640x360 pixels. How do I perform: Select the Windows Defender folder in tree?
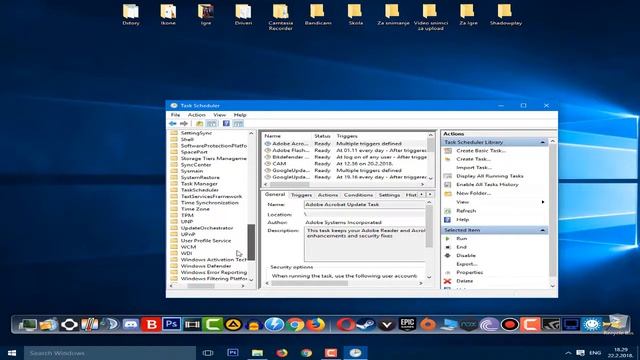coord(206,266)
